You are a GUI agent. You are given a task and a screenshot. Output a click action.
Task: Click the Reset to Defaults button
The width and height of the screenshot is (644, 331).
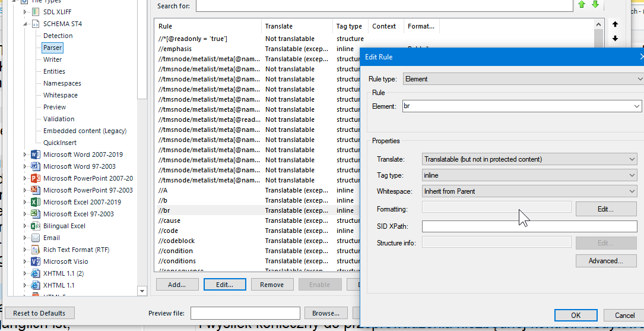39,313
